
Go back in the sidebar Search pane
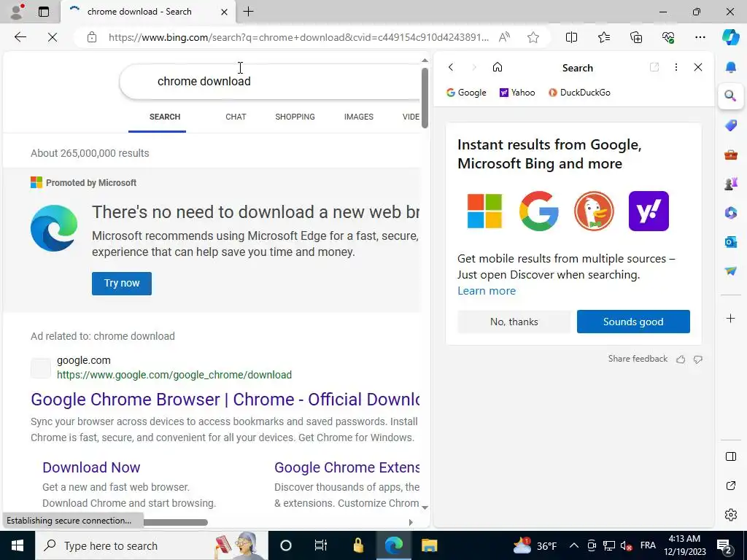(x=451, y=67)
